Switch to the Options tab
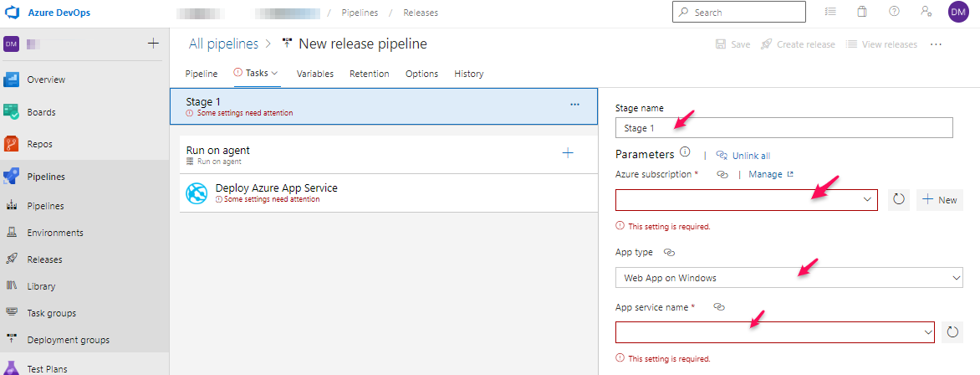 pos(422,74)
